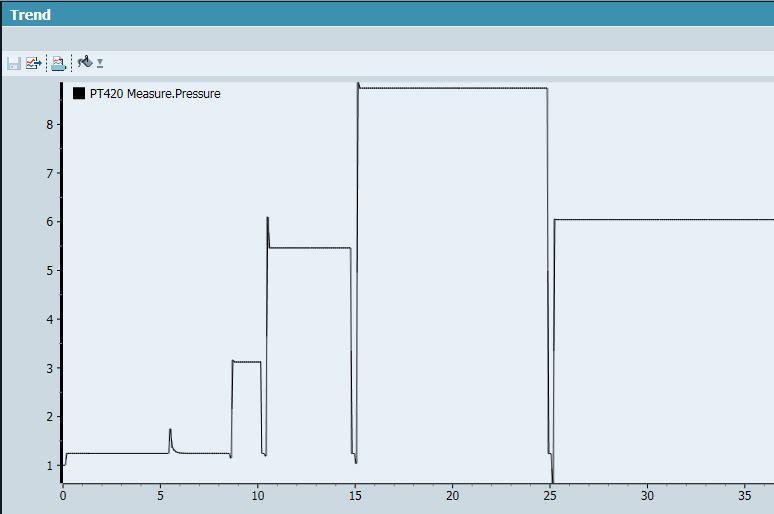Click the x-axis label 20
774x514 pixels.
[453, 496]
